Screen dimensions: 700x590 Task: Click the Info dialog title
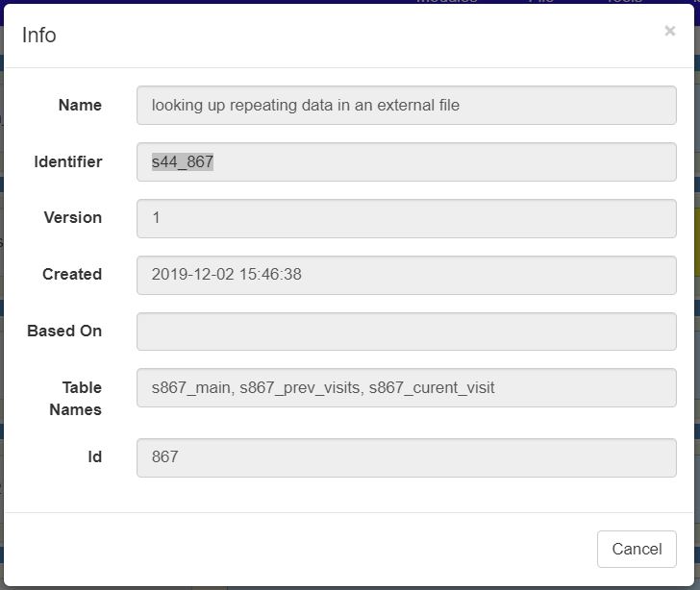(39, 36)
